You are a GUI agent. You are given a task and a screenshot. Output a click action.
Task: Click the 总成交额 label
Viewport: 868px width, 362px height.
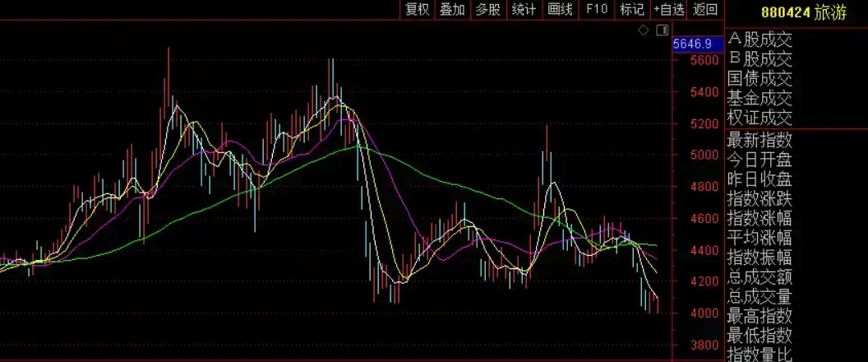pyautogui.click(x=759, y=276)
